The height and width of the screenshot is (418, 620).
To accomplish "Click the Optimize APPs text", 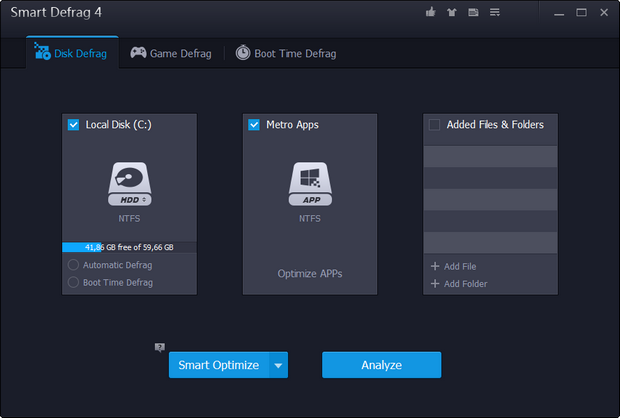I will click(310, 274).
